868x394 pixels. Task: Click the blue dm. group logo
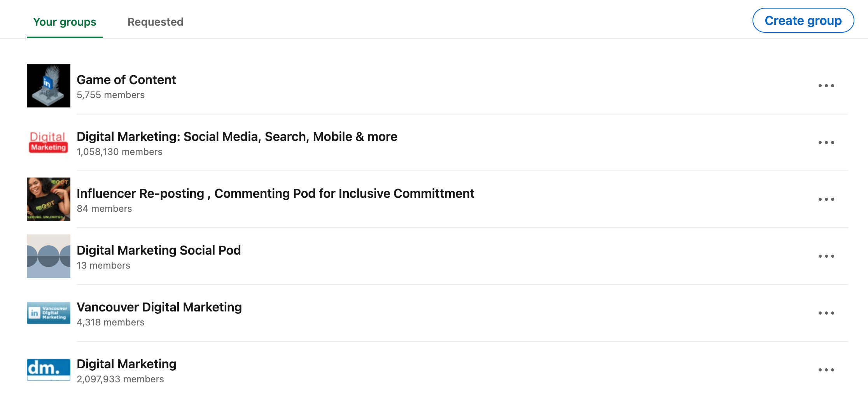coord(49,370)
